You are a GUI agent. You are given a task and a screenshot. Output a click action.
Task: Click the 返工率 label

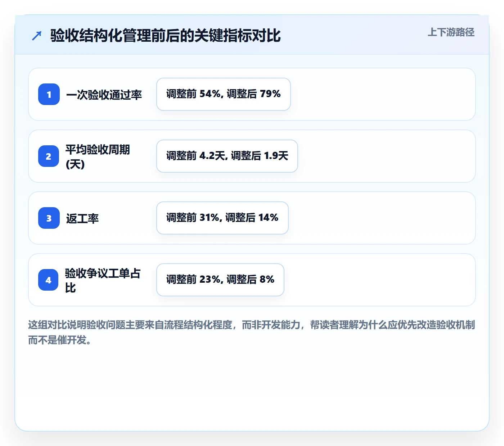tap(82, 218)
